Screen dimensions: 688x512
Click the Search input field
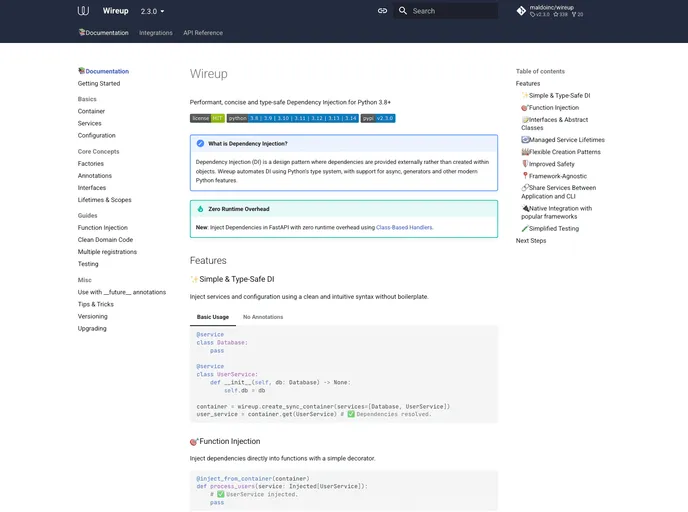[450, 11]
